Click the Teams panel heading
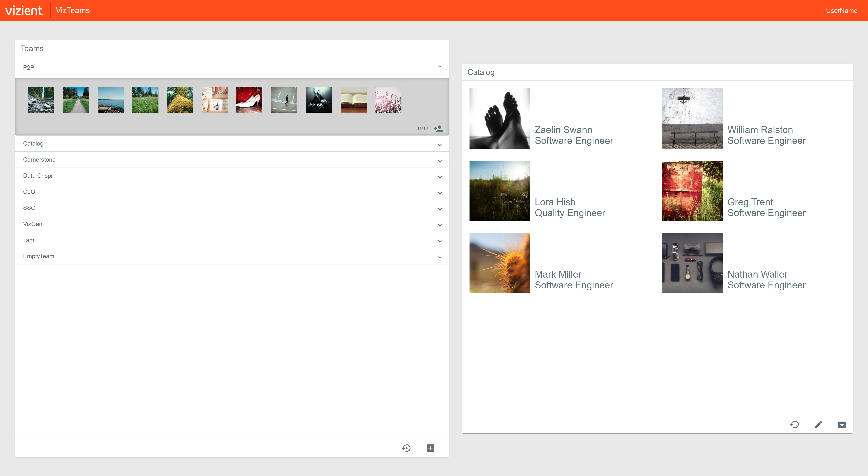Image resolution: width=868 pixels, height=476 pixels. (32, 48)
